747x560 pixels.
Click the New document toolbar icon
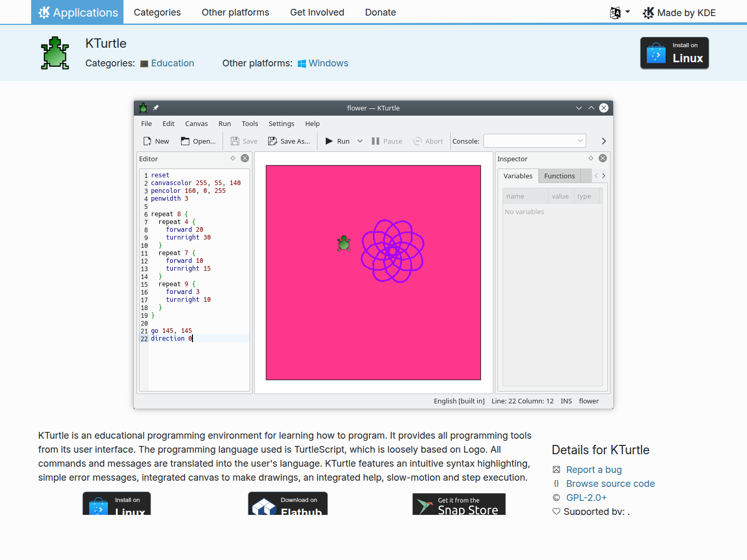click(x=147, y=141)
